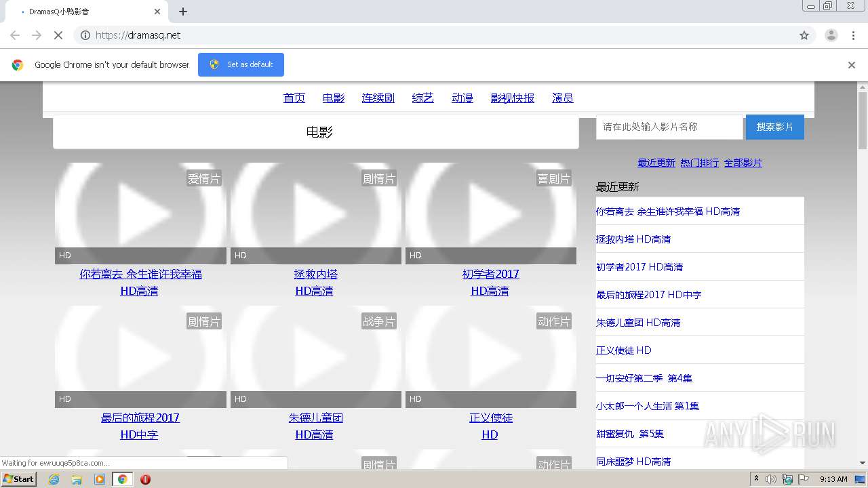The height and width of the screenshot is (488, 868).
Task: Open thumbnail for 正义使徒
Action: 491,357
